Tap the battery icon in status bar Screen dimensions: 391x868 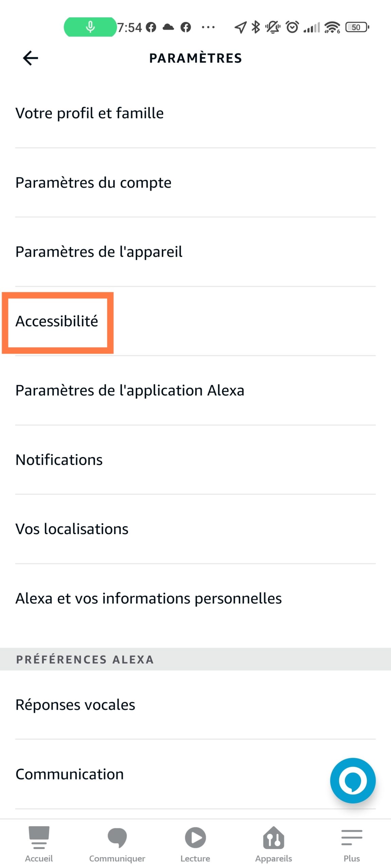(357, 27)
